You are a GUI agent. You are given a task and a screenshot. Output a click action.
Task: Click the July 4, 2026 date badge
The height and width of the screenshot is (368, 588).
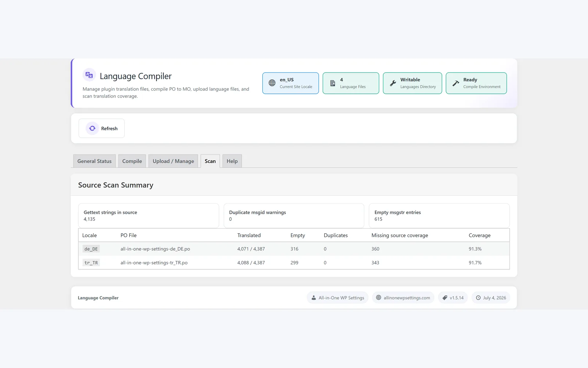click(491, 298)
